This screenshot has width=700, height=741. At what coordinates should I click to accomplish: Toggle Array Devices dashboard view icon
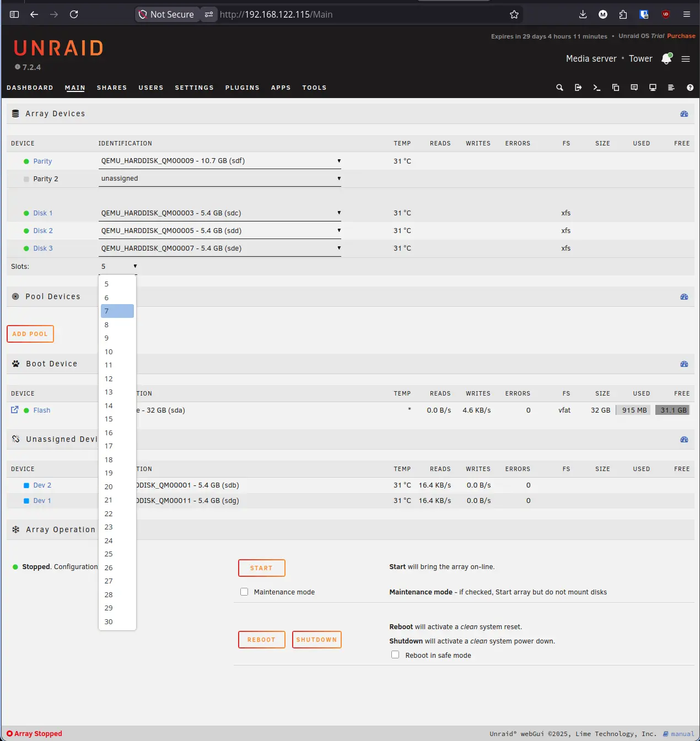[x=684, y=114]
